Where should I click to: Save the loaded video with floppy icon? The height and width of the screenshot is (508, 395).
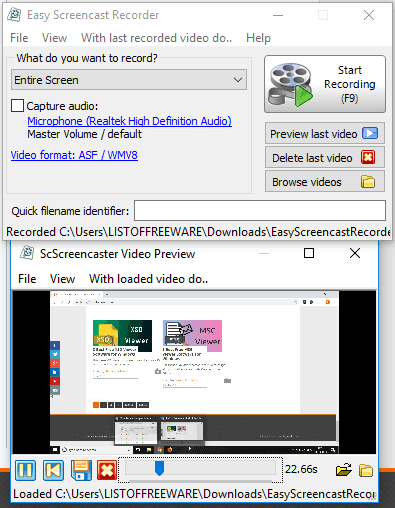pyautogui.click(x=81, y=470)
